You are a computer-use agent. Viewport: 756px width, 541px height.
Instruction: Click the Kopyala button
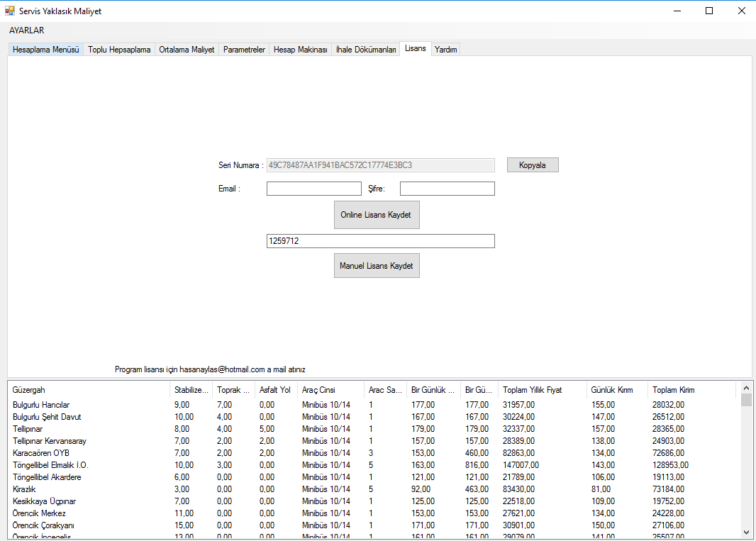point(533,165)
